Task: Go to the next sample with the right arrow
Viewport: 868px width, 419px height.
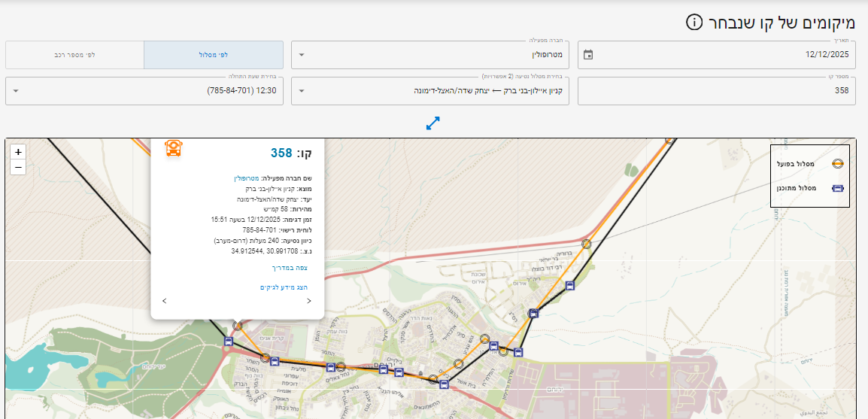Action: point(309,301)
